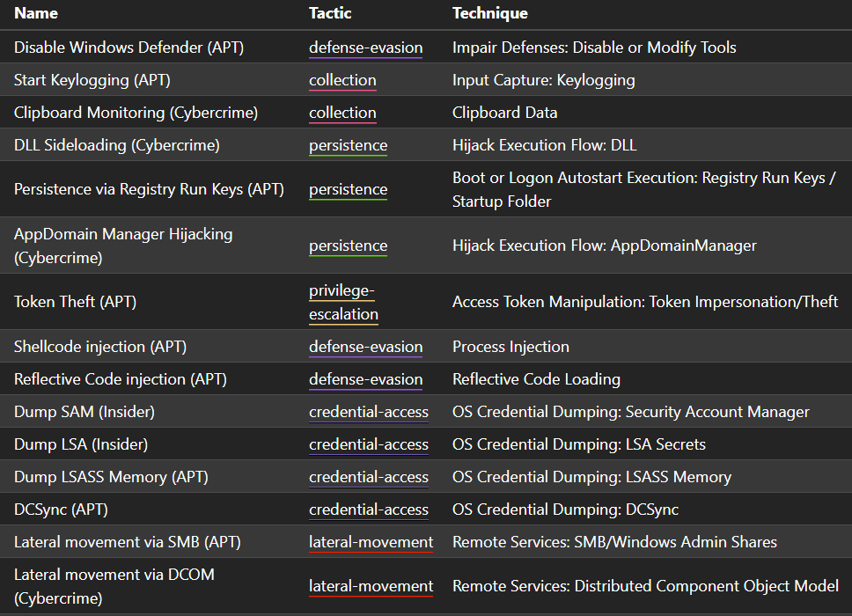Click 'Input Capture: Keylogging' technique text
The width and height of the screenshot is (852, 616).
tap(544, 80)
